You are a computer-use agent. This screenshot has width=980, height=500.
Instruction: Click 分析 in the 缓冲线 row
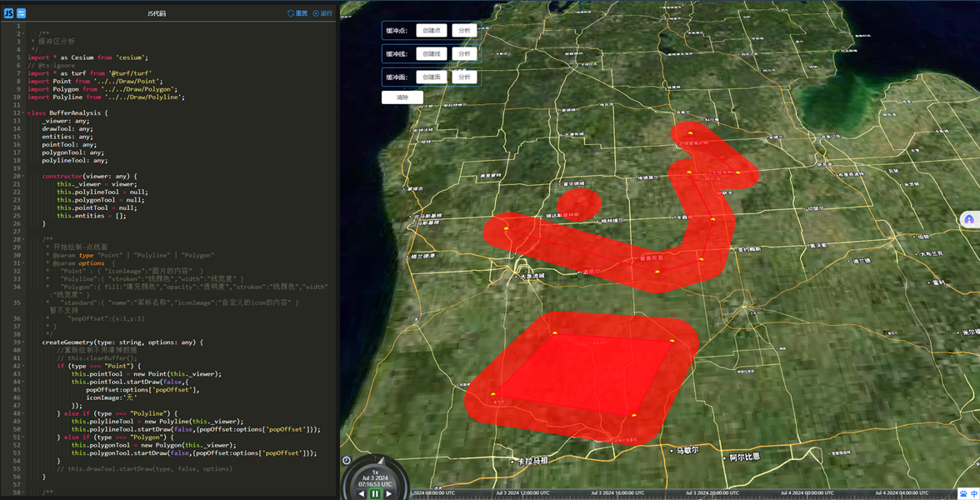tap(464, 54)
